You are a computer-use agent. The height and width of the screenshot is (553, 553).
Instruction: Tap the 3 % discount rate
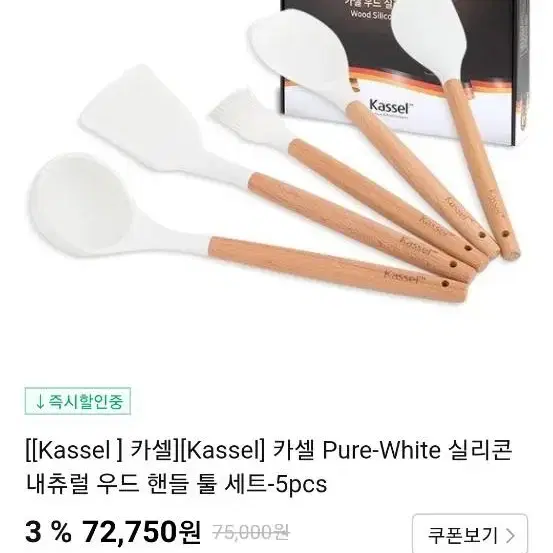48,532
